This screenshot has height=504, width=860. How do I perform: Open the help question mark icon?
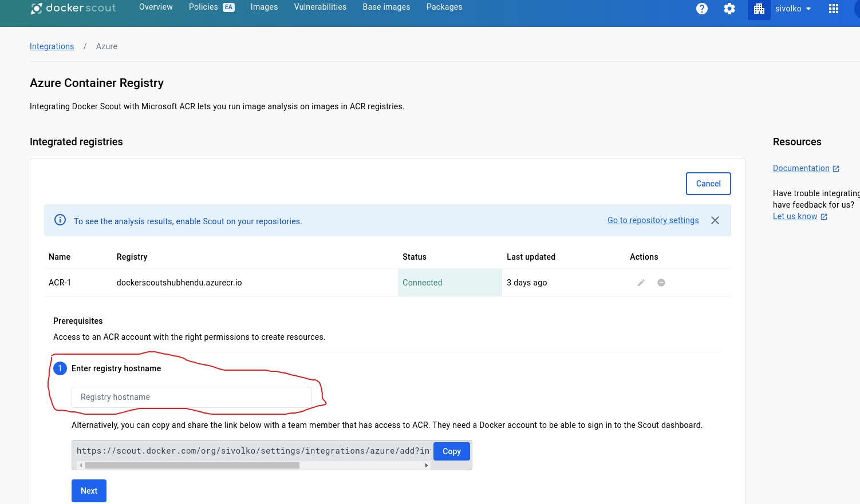(x=702, y=9)
